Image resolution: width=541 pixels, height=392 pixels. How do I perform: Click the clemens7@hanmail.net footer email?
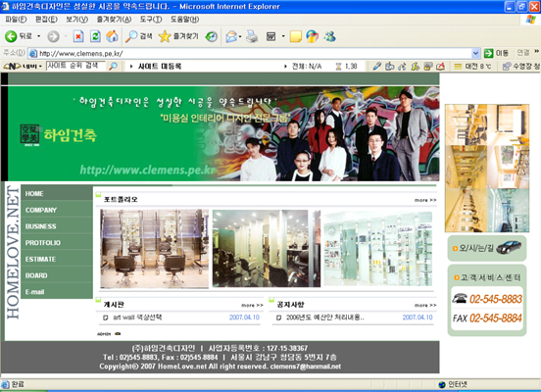(x=306, y=367)
